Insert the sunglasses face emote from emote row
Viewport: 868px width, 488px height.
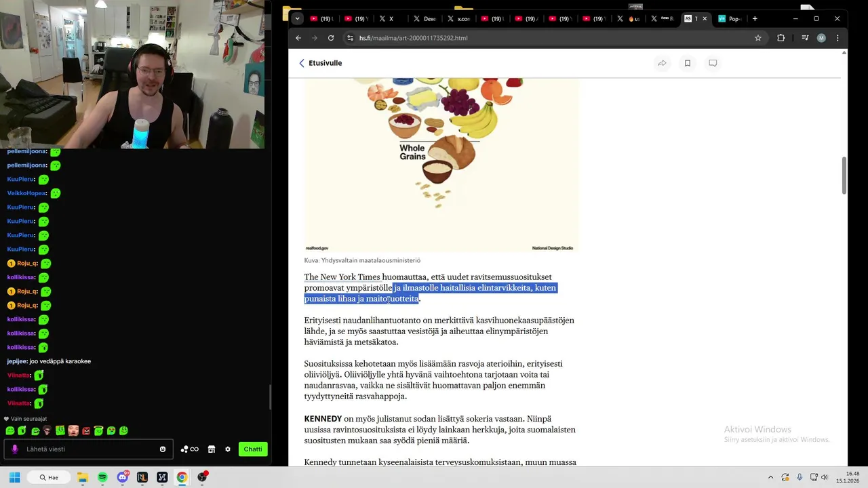click(x=47, y=430)
